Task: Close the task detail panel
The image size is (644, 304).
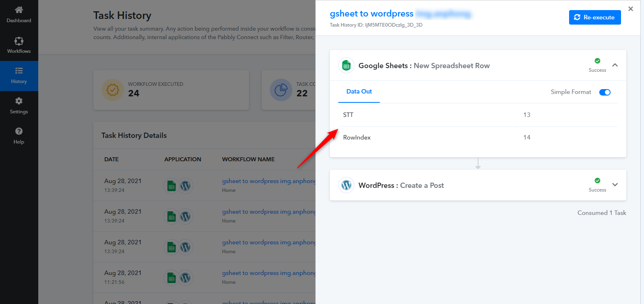Action: point(631,9)
